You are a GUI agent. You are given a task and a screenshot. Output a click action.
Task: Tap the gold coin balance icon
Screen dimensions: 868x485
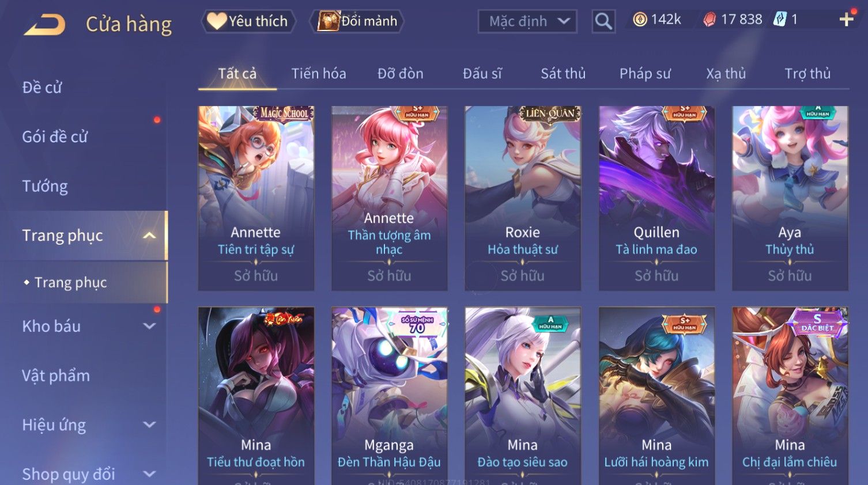click(640, 20)
